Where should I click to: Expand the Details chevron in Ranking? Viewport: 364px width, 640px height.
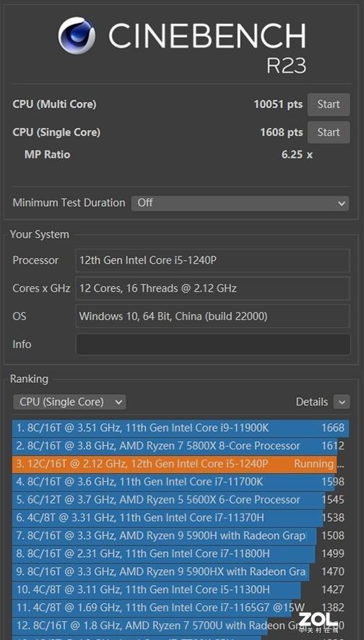[342, 402]
